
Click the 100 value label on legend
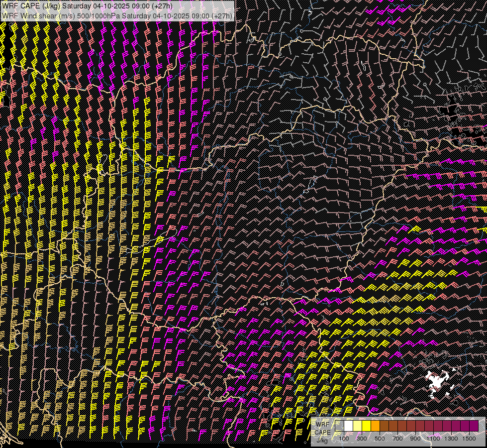344,439
